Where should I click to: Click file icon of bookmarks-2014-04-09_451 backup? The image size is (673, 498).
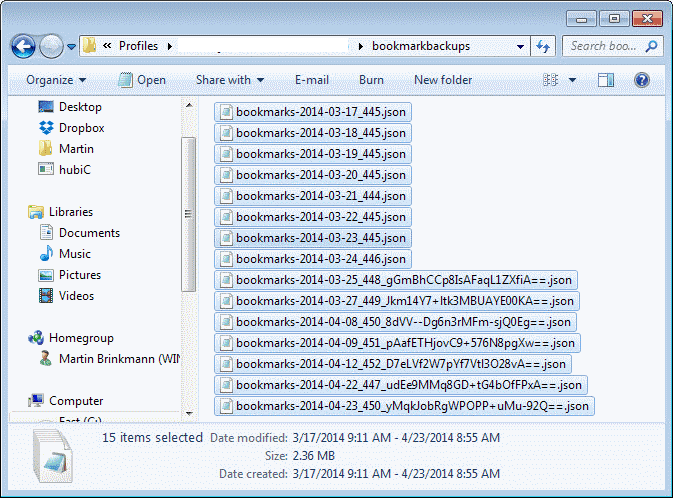(x=226, y=343)
